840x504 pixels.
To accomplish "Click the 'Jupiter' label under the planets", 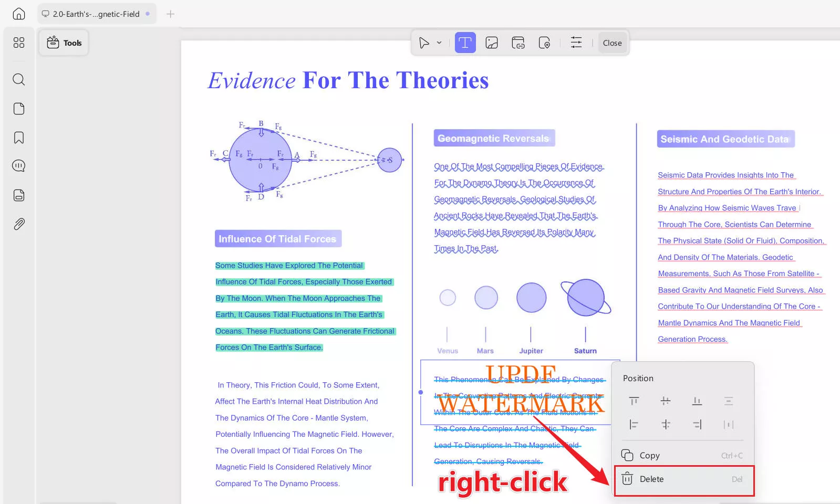I will click(531, 351).
